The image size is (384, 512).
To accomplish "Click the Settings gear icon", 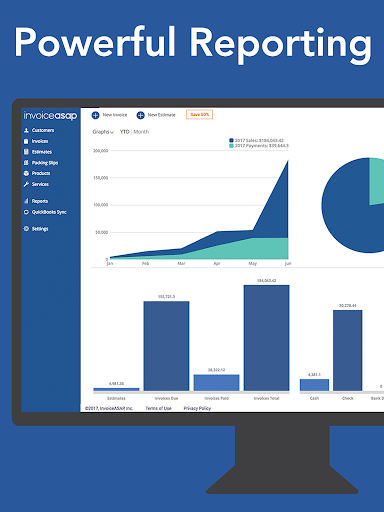I will [26, 229].
